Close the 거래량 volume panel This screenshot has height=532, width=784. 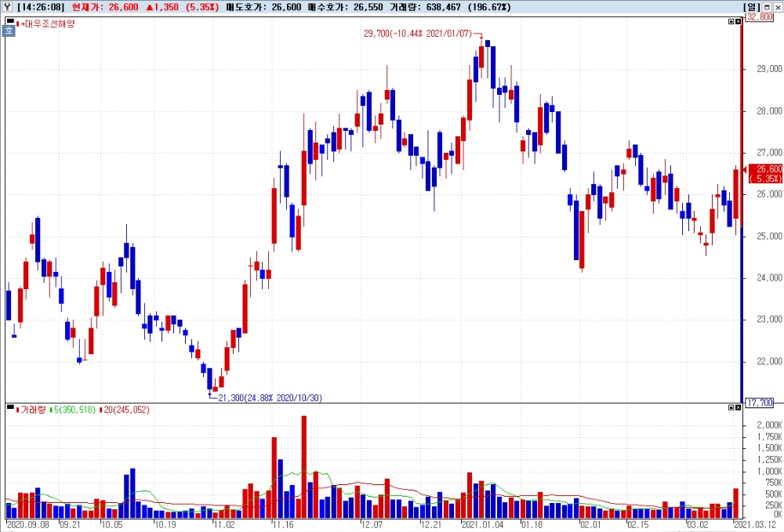pyautogui.click(x=738, y=408)
